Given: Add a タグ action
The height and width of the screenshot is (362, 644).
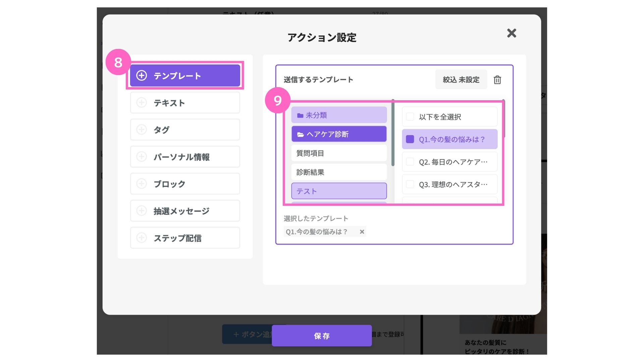Looking at the screenshot, I should pos(185,130).
